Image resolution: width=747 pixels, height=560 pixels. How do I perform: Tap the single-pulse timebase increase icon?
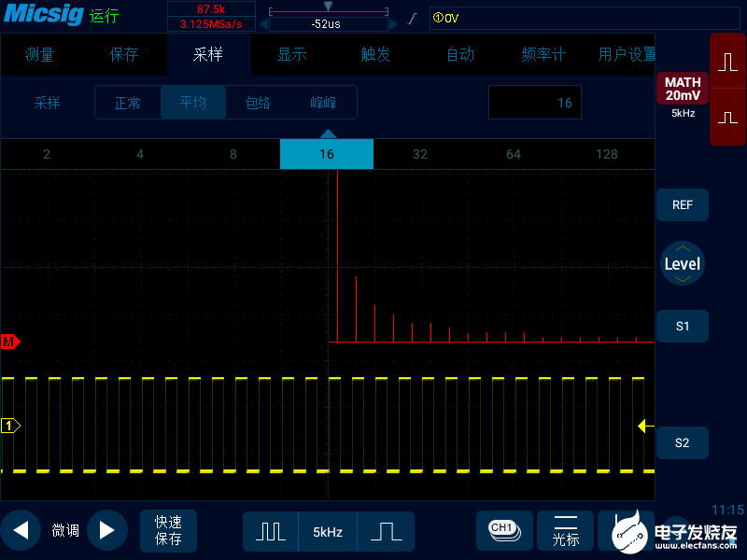[387, 531]
